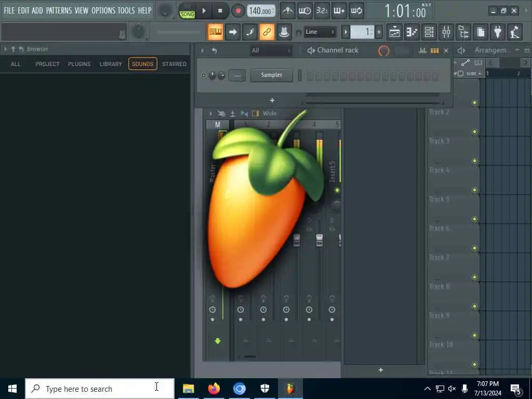Open pattern selector arrow menu

tap(345, 32)
